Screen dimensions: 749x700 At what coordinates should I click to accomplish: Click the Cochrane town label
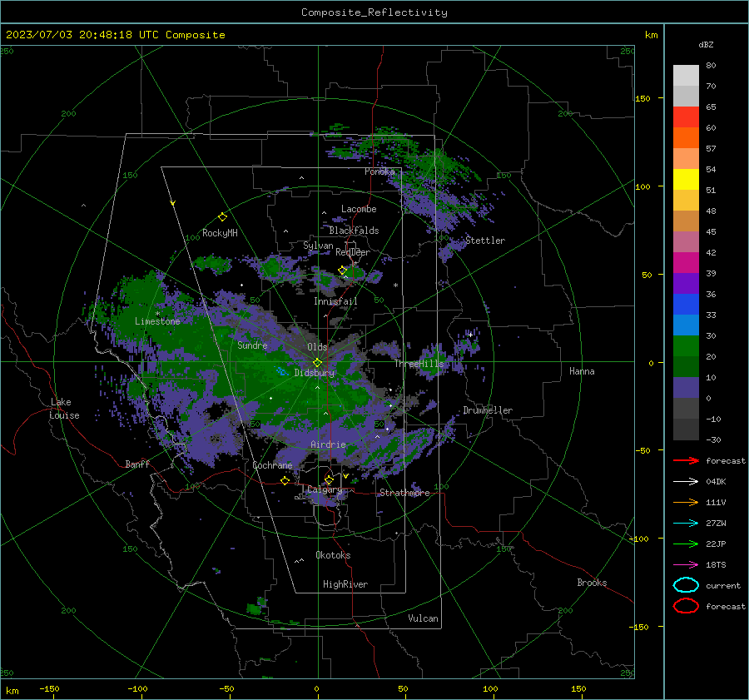(272, 465)
